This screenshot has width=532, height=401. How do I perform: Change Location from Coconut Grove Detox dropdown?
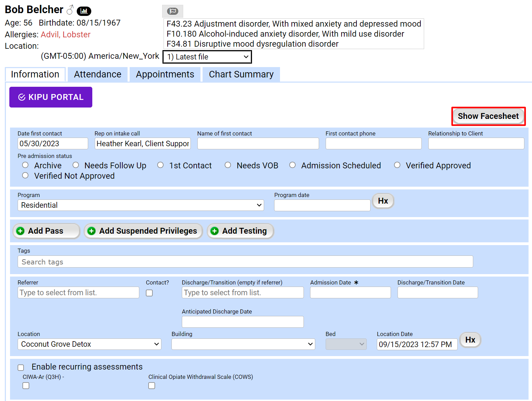[89, 344]
